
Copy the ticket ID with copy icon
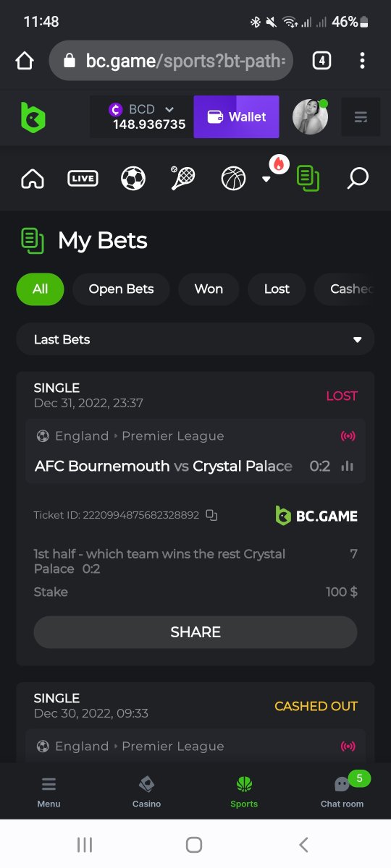[211, 515]
